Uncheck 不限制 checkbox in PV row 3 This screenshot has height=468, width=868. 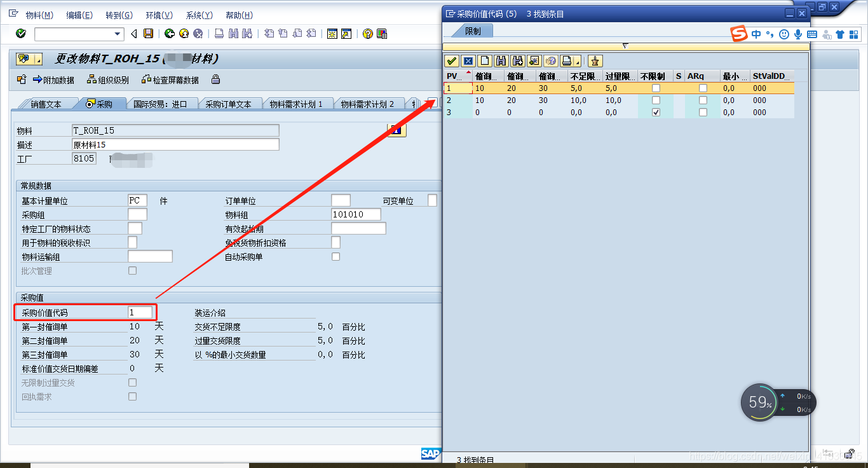click(x=656, y=113)
